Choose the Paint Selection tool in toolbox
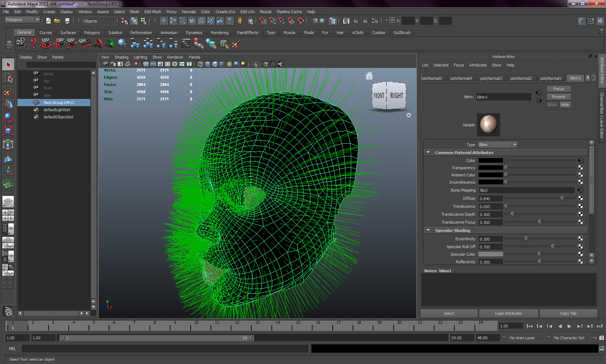 click(8, 91)
